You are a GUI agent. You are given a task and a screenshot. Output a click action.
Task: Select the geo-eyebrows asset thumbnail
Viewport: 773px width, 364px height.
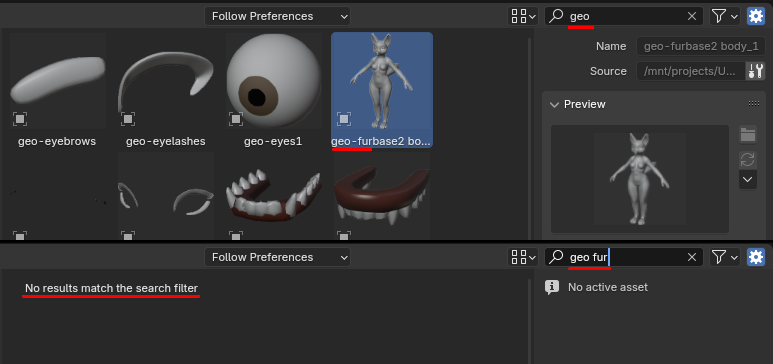[58, 81]
